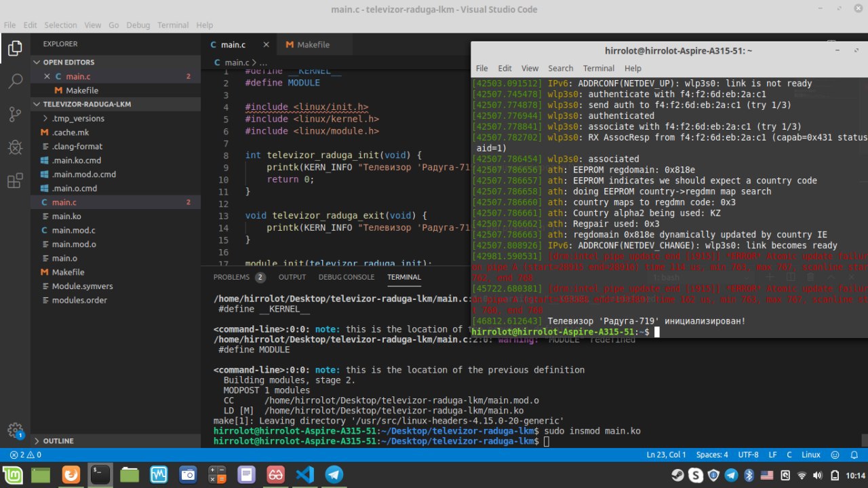Viewport: 868px width, 488px height.
Task: Open the Extensions view in activity bar
Action: (x=15, y=181)
